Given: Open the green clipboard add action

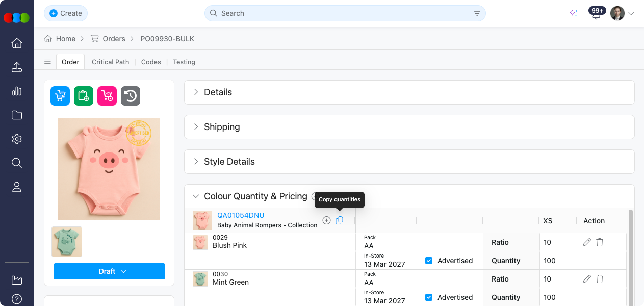Looking at the screenshot, I should [83, 95].
